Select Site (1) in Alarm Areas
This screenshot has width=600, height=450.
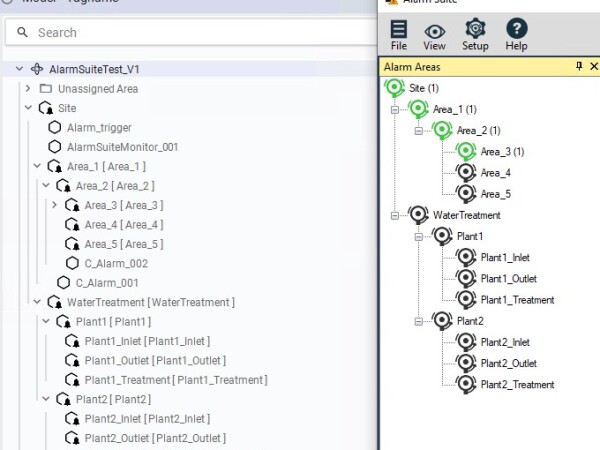(x=424, y=88)
